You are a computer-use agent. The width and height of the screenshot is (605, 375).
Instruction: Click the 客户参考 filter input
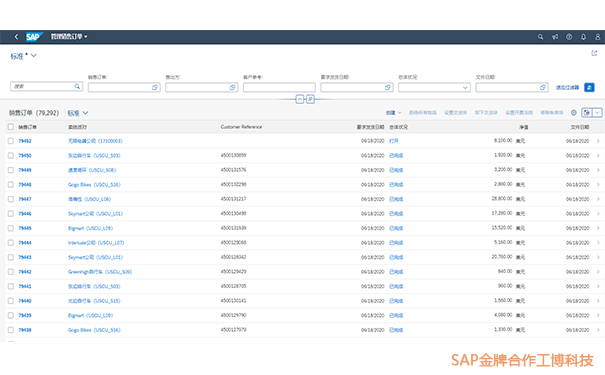coord(279,88)
